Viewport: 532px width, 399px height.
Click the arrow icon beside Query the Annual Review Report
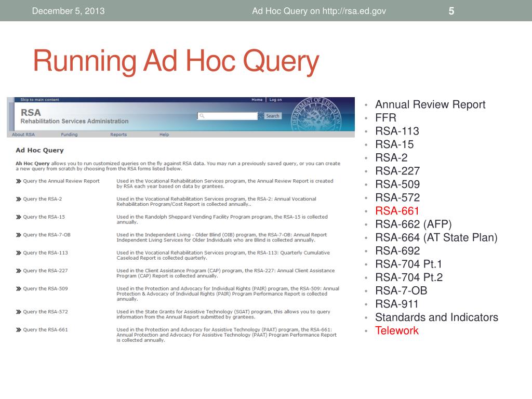point(19,181)
